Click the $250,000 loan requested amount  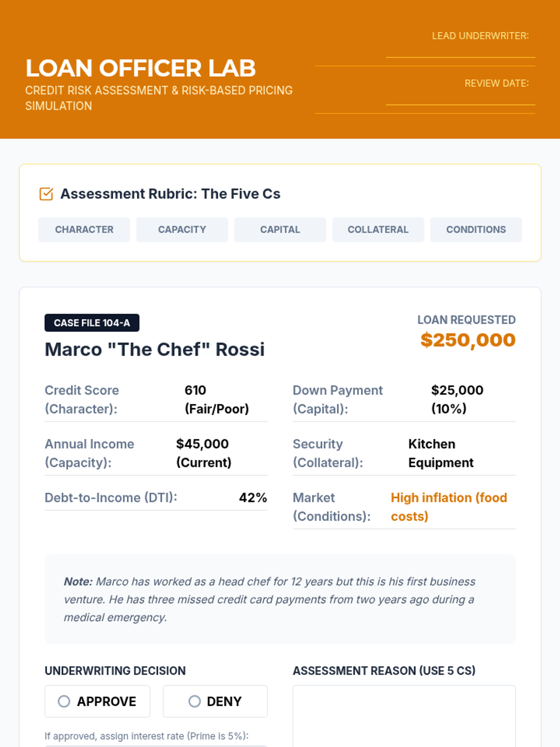468,340
